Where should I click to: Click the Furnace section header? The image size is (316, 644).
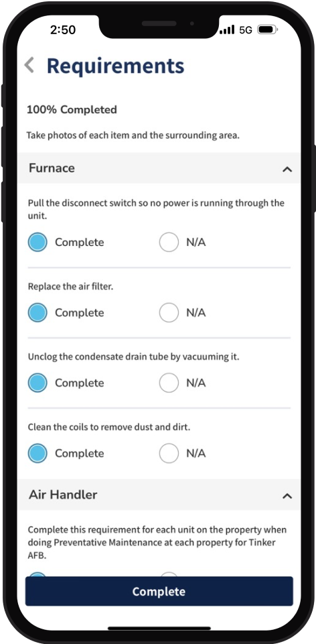(x=159, y=168)
